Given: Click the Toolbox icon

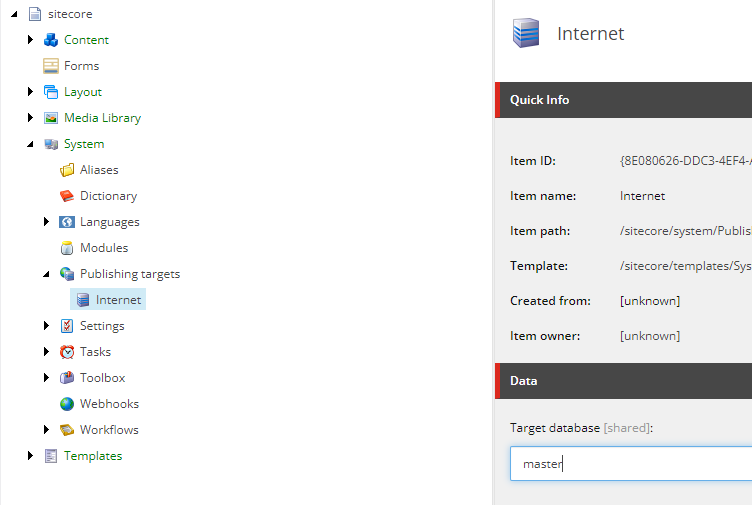Looking at the screenshot, I should [67, 378].
